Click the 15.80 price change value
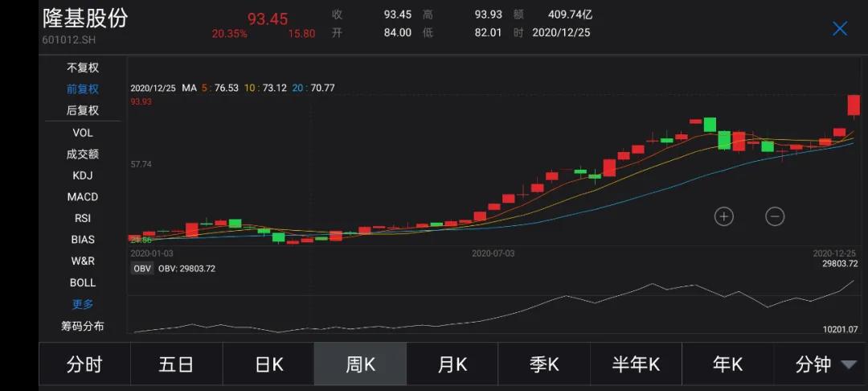The width and height of the screenshot is (868, 391). click(x=301, y=34)
